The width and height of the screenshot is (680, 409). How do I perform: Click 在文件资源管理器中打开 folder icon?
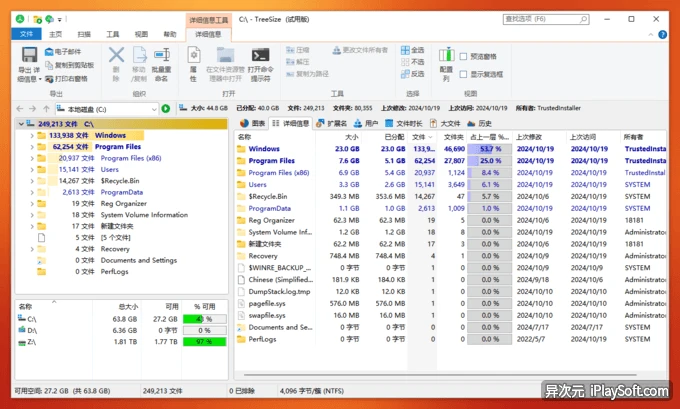pos(225,55)
